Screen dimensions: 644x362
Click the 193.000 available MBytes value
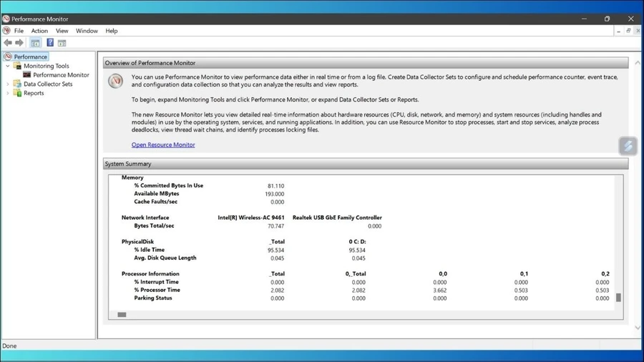(x=274, y=194)
